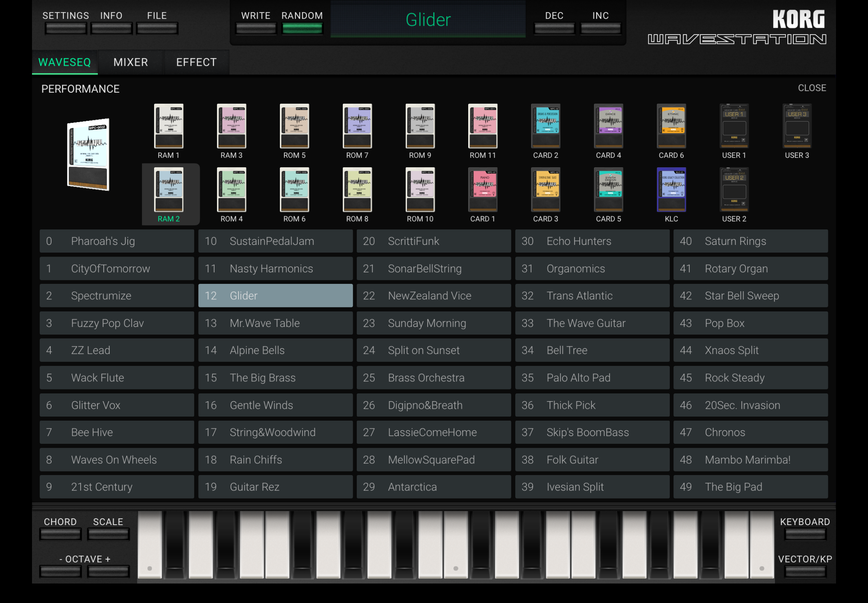Select performance 1 CityOfTomorrow
This screenshot has height=603, width=868.
(117, 269)
